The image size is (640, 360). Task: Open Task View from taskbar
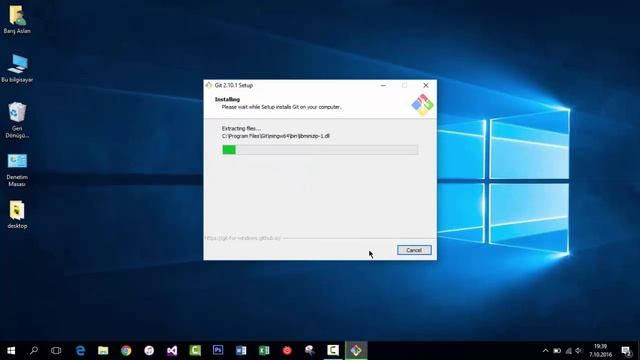tap(56, 351)
